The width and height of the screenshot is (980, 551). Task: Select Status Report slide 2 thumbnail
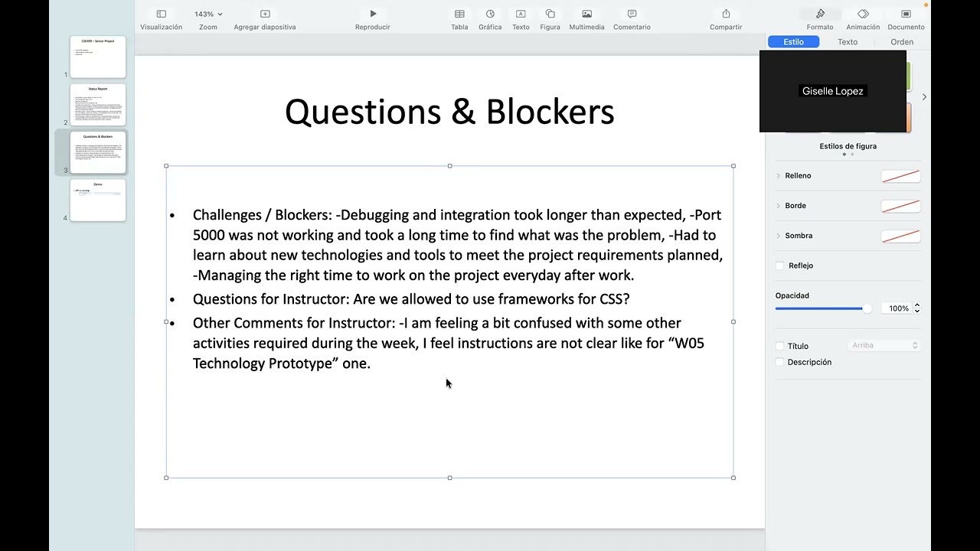98,105
